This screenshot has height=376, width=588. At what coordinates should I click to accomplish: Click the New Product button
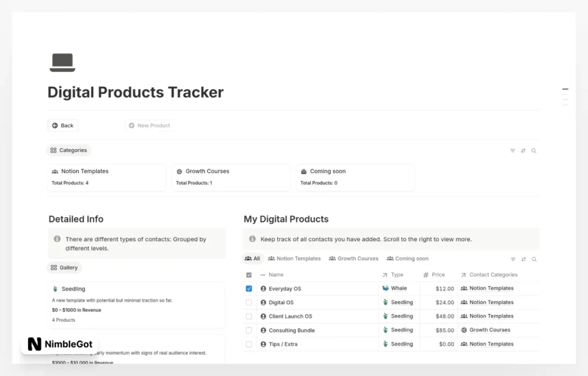[149, 126]
